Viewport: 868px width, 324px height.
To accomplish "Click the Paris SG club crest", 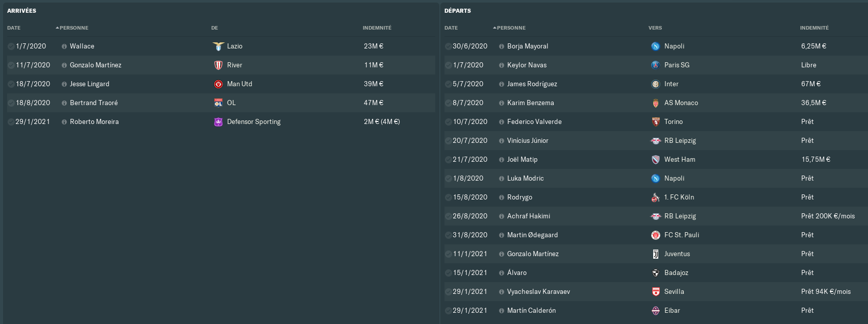I will point(656,65).
